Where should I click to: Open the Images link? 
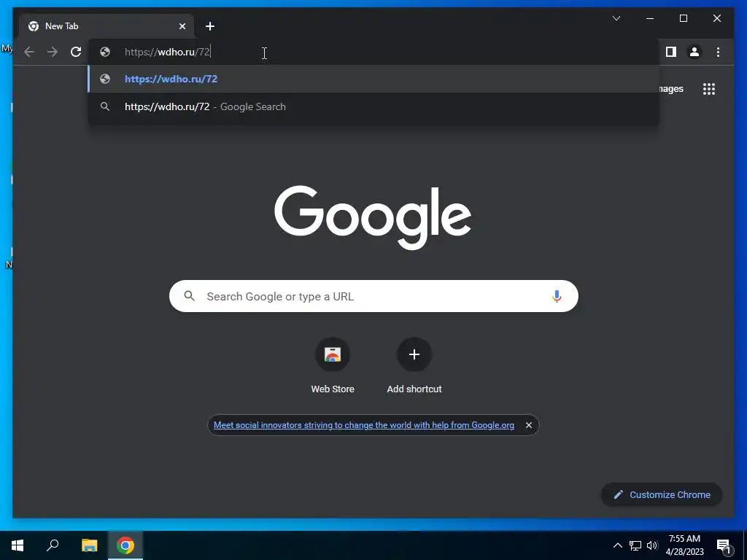tap(671, 89)
